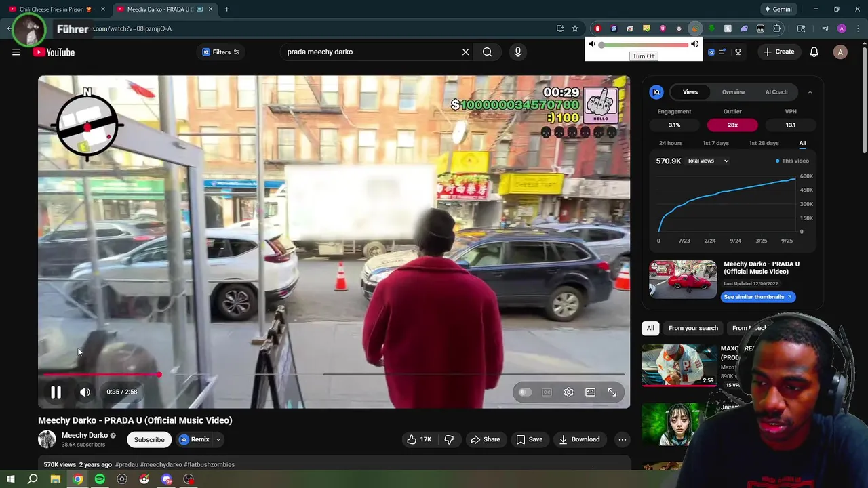Switch to the vidIQ Overview tab
The width and height of the screenshot is (868, 488).
coord(733,92)
